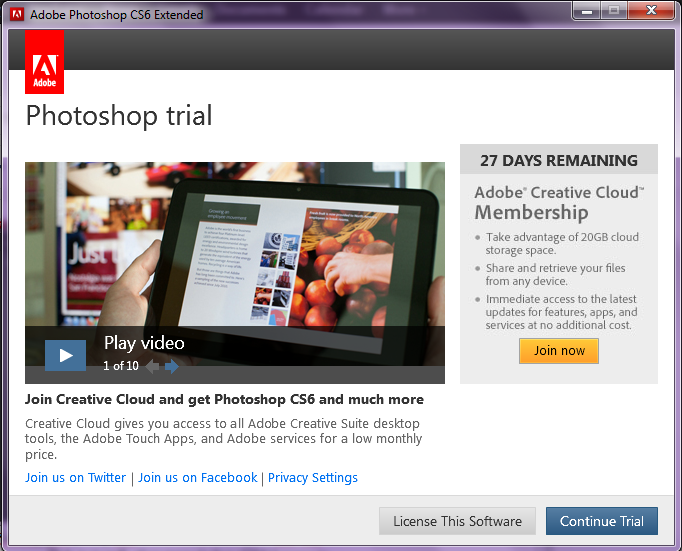Open the Join us on Facebook link
682x551 pixels.
tap(198, 478)
